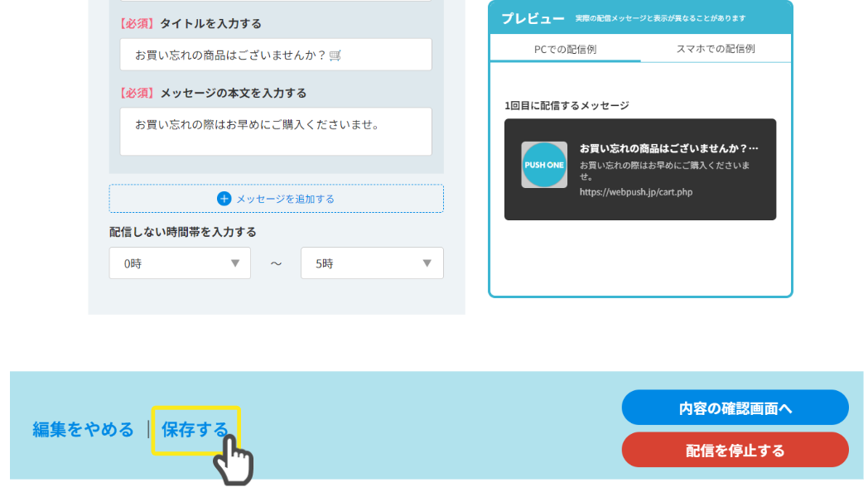Screen dimensions: 868x487
Task: Click 編集をやめる link
Action: (x=83, y=430)
